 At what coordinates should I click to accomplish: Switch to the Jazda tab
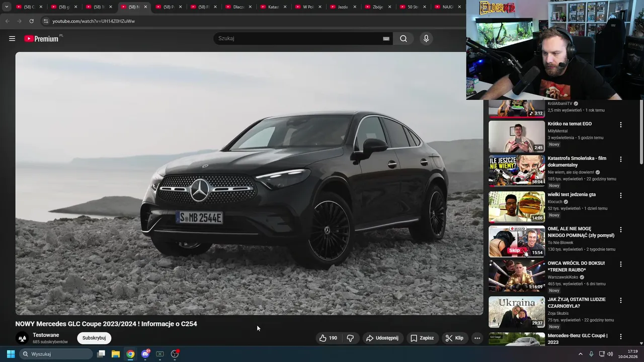tap(342, 7)
